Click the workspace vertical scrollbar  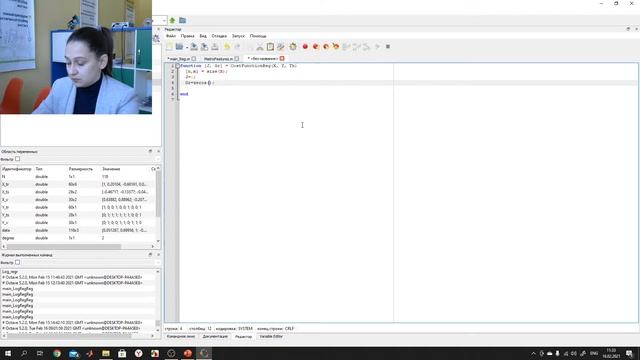coord(158,194)
